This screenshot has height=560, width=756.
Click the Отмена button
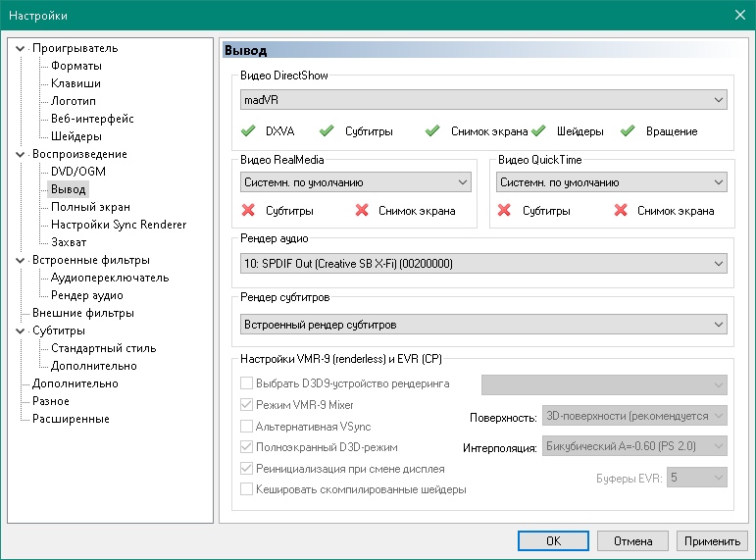tap(632, 541)
